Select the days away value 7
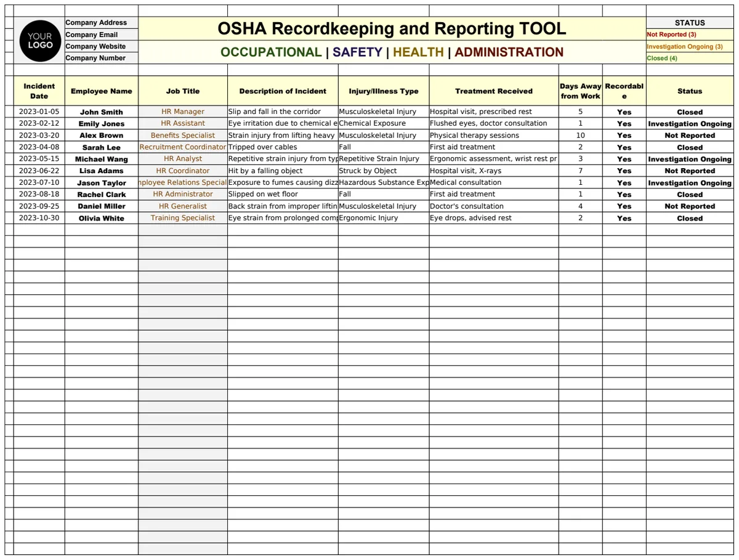The width and height of the screenshot is (739, 560). tap(581, 171)
